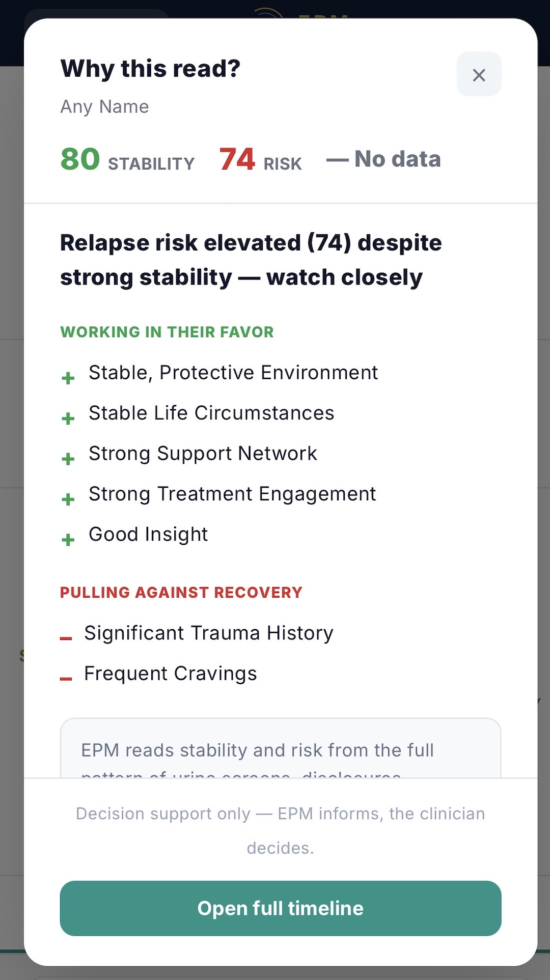This screenshot has width=550, height=980.
Task: Select the 80 Stability score
Action: pos(127,159)
